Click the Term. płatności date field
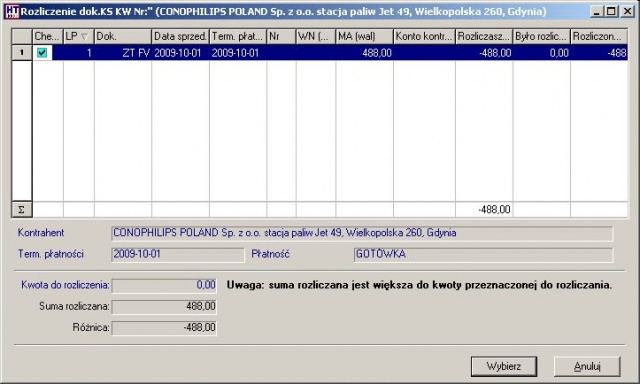640x384 pixels. [x=178, y=255]
